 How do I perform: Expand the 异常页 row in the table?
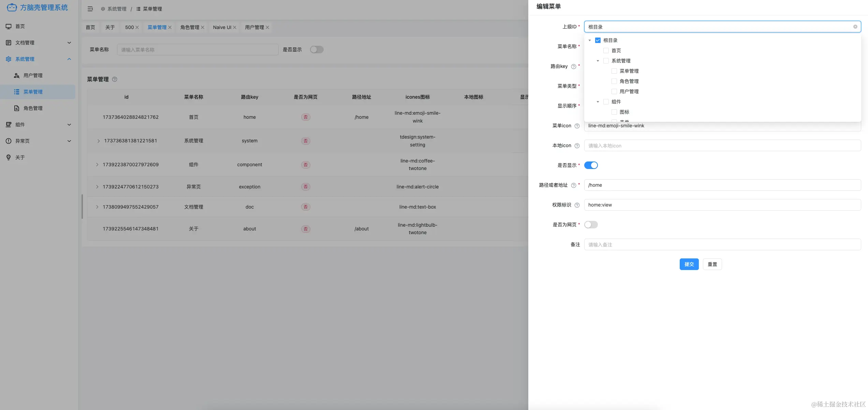point(97,187)
